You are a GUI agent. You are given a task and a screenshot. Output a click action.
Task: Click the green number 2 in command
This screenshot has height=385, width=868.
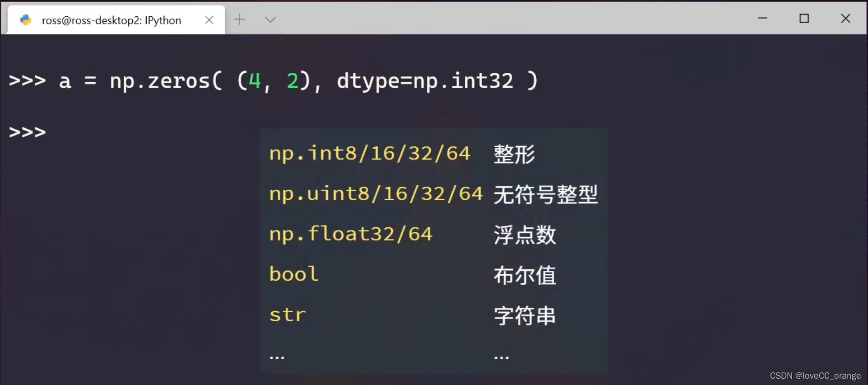click(292, 81)
